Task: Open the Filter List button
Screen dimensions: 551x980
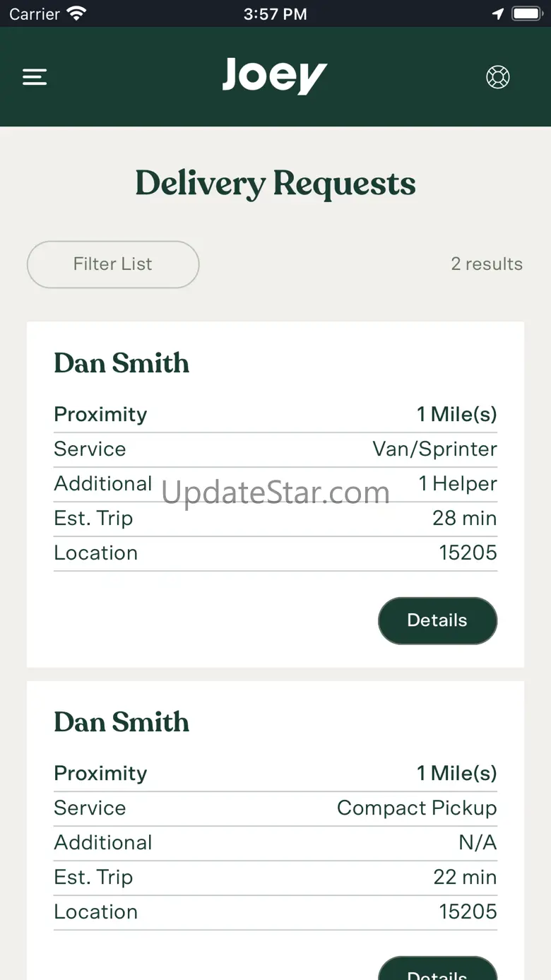Action: [x=113, y=264]
